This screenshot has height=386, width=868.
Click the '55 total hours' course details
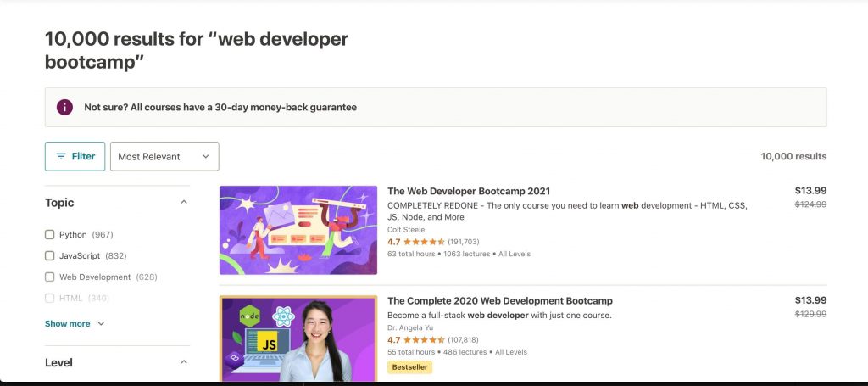click(x=457, y=352)
